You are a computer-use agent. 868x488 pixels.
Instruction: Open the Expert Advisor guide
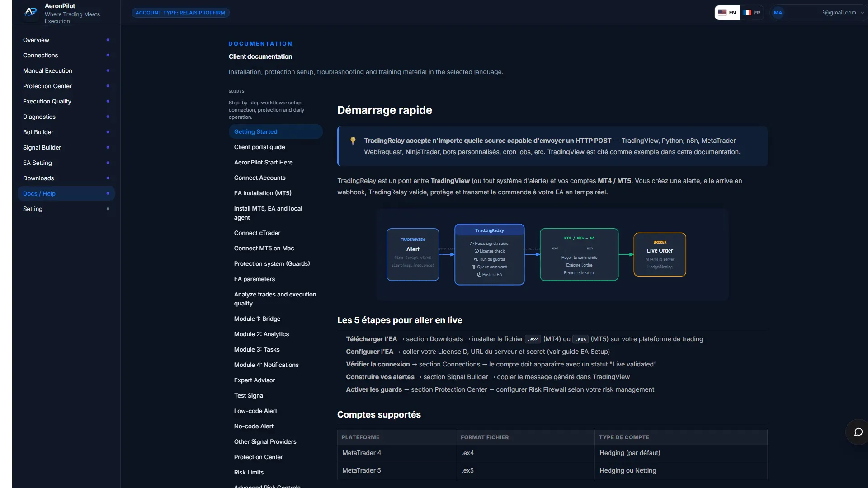coord(275,380)
